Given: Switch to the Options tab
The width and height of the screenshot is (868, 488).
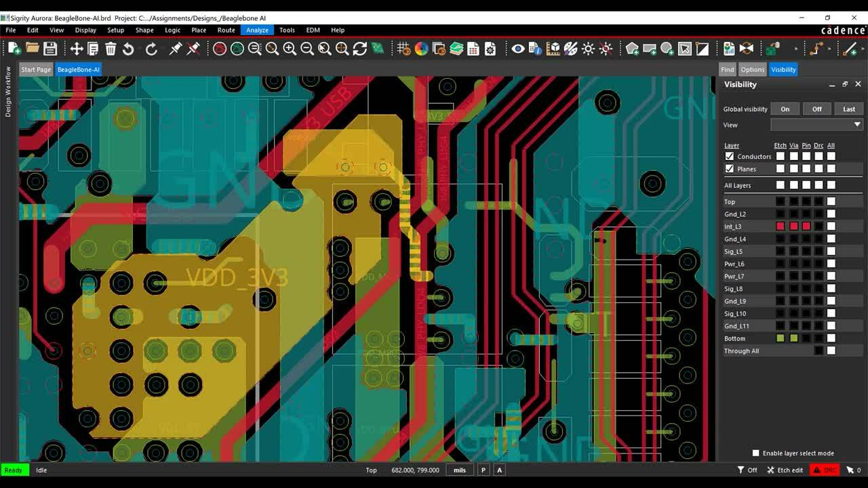Looking at the screenshot, I should (752, 69).
